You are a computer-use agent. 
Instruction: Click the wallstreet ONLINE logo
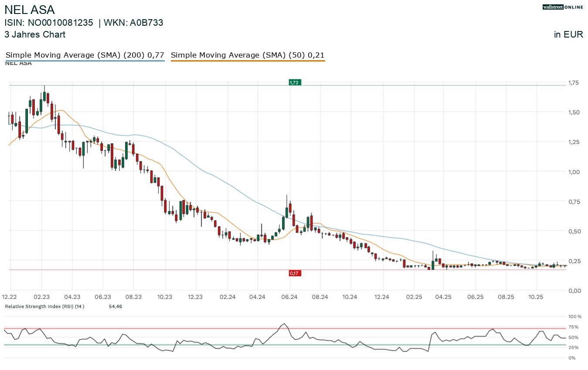click(562, 7)
